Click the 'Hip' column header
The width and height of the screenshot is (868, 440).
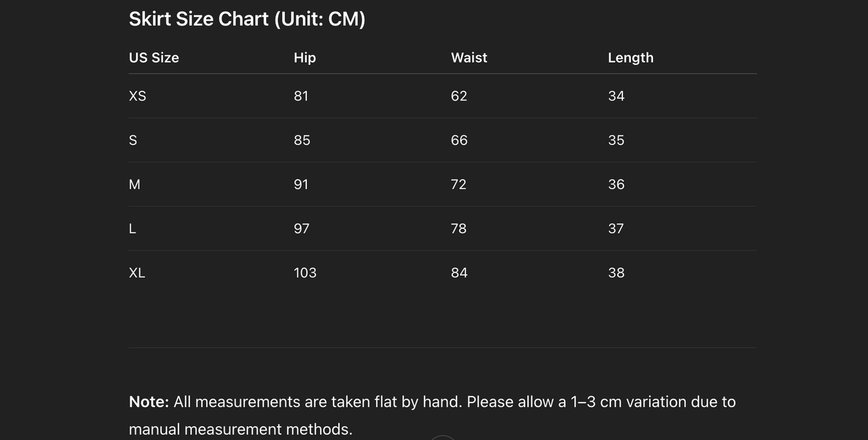tap(305, 58)
